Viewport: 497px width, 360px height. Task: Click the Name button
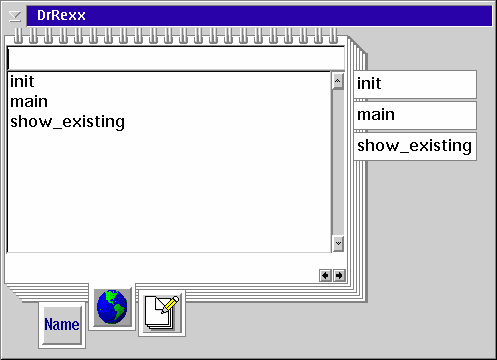point(62,325)
